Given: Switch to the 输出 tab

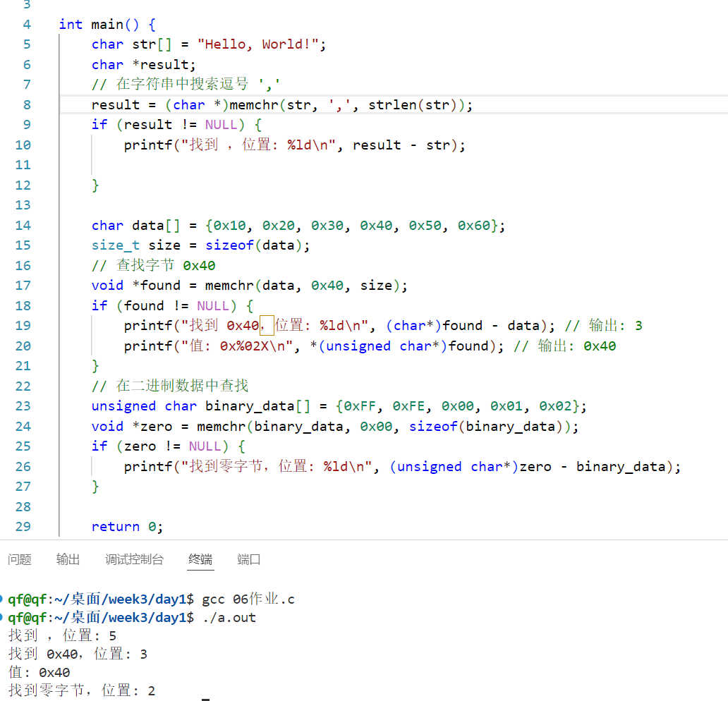Looking at the screenshot, I should (68, 559).
